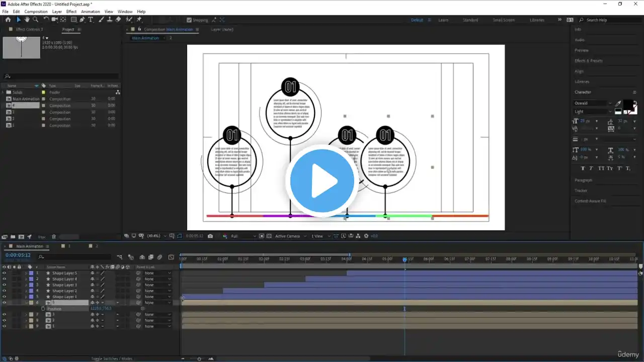Select the Roto Brush tool
This screenshot has height=362, width=644.
tap(129, 20)
